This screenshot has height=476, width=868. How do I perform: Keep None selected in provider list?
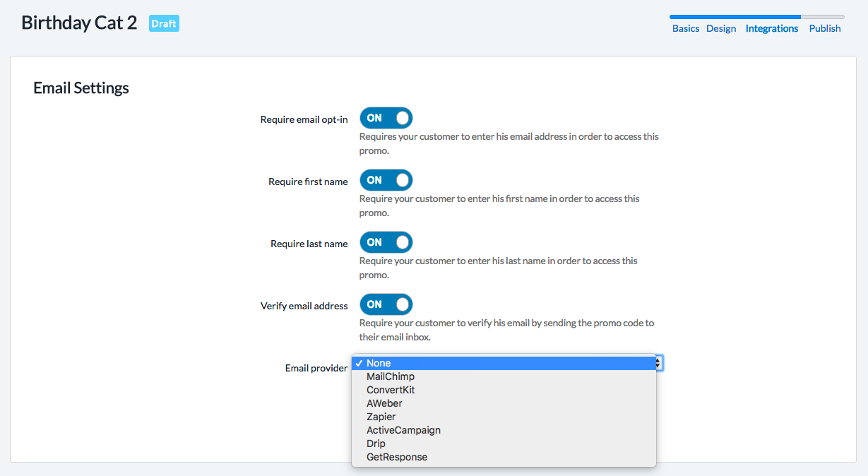504,363
